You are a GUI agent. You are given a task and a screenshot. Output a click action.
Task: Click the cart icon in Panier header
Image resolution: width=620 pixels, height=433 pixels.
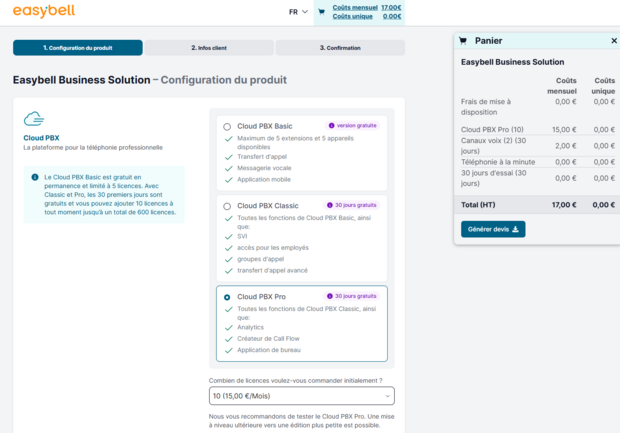coord(462,41)
